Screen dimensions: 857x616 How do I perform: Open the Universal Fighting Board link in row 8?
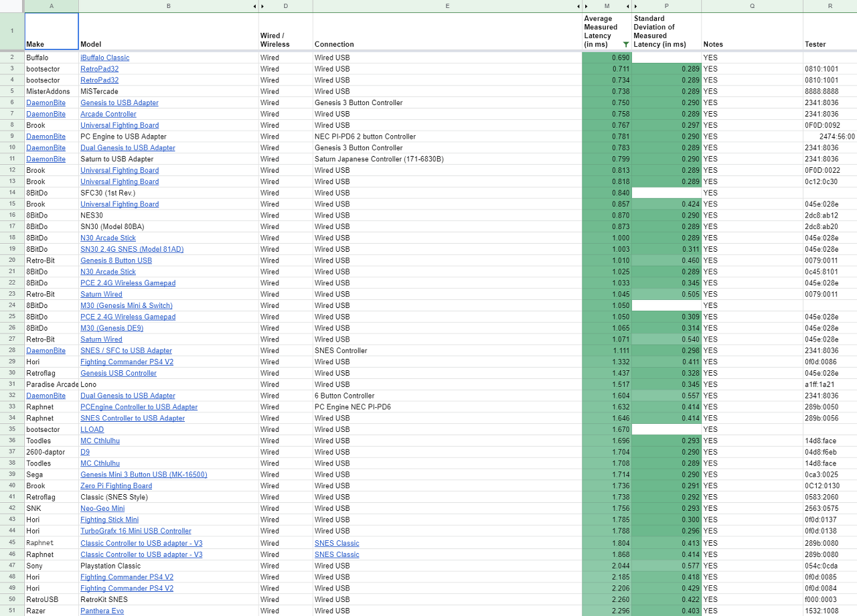click(120, 125)
